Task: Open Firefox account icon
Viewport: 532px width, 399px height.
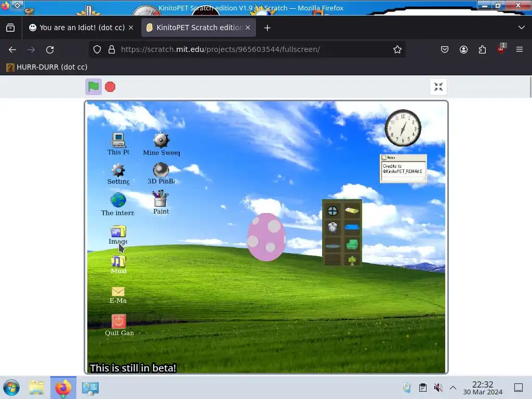Action: (x=463, y=49)
